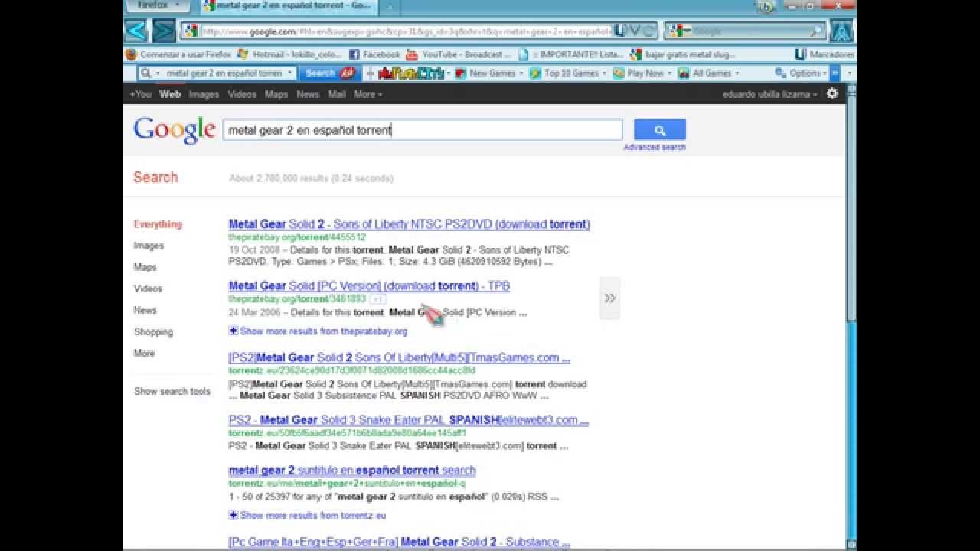Click the browser search box at top right
Screen dimensions: 980x551
[x=744, y=31]
